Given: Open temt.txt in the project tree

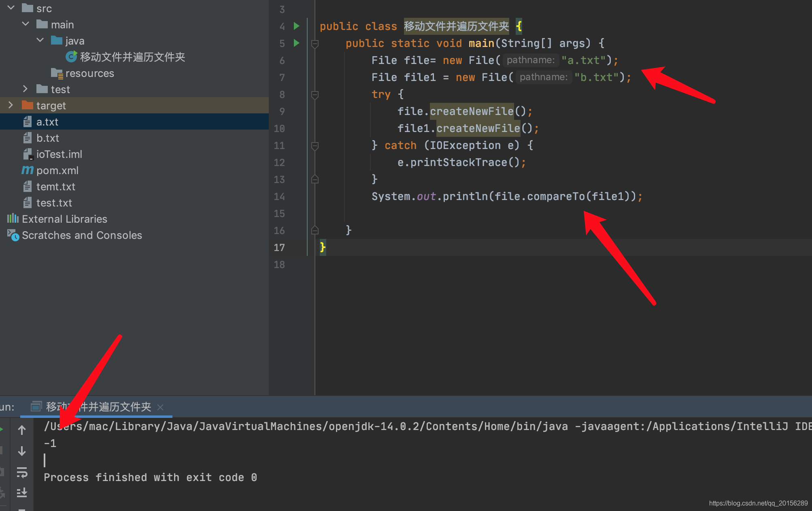Looking at the screenshot, I should point(55,186).
